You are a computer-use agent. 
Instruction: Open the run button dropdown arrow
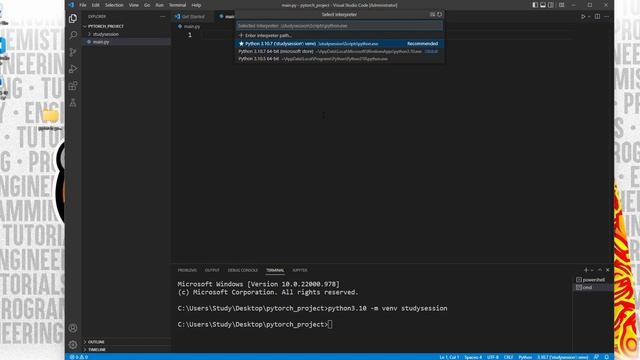589,16
